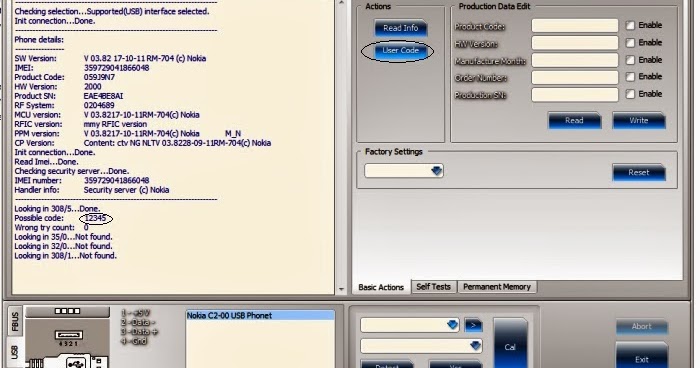Switch to the Self Tests tab
The width and height of the screenshot is (700, 368).
[433, 287]
